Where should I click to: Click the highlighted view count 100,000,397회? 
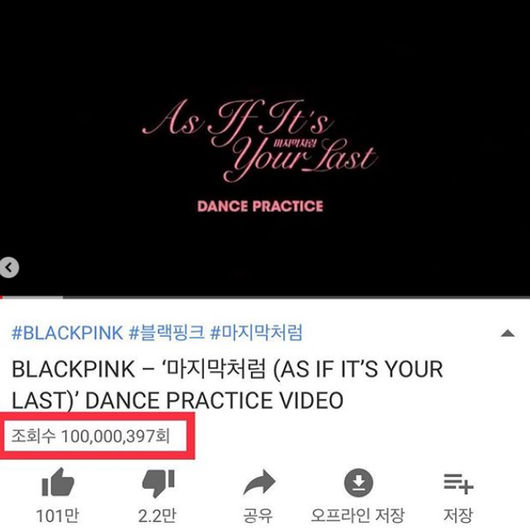click(x=90, y=436)
